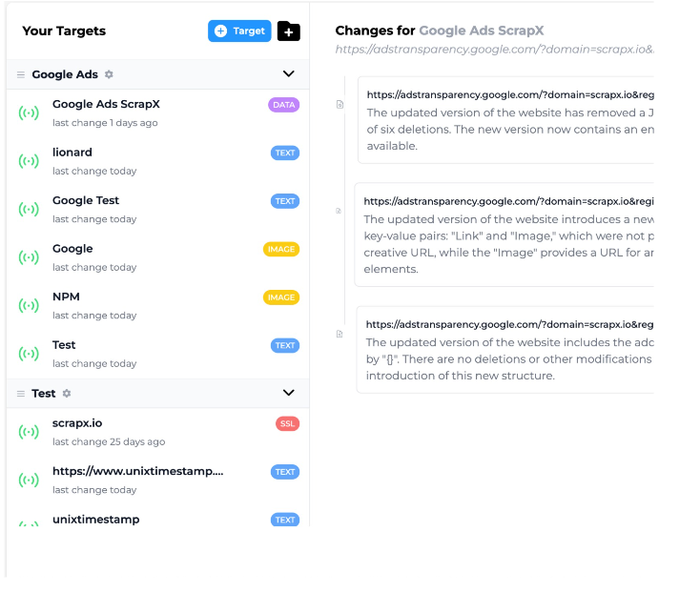This screenshot has height=593, width=700.
Task: Click the IMAGE badge on Google target
Action: click(280, 250)
